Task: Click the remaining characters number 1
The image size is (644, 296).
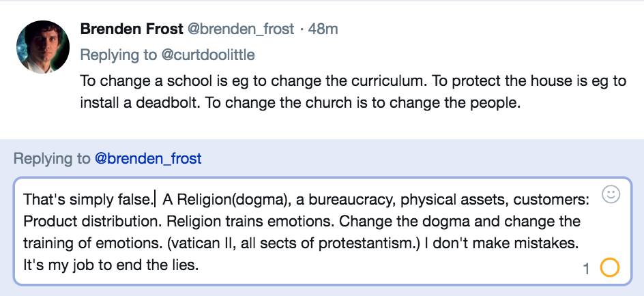Action: [586, 269]
